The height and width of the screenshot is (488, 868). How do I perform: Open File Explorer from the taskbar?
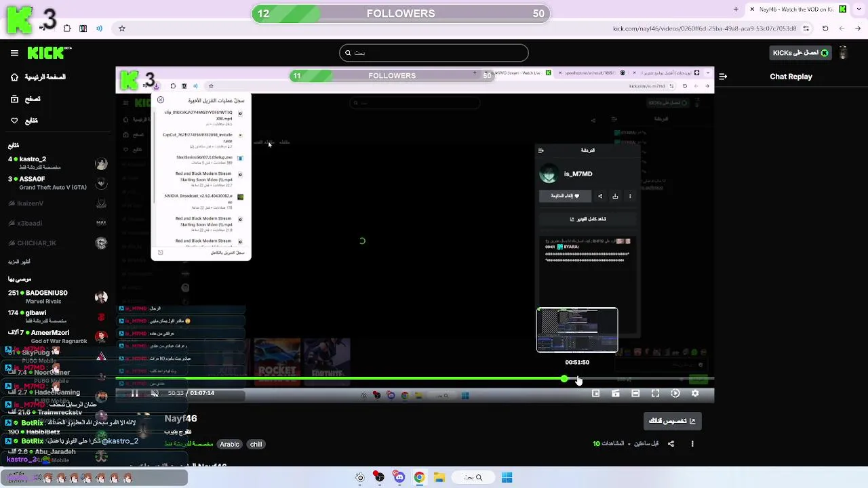(439, 478)
